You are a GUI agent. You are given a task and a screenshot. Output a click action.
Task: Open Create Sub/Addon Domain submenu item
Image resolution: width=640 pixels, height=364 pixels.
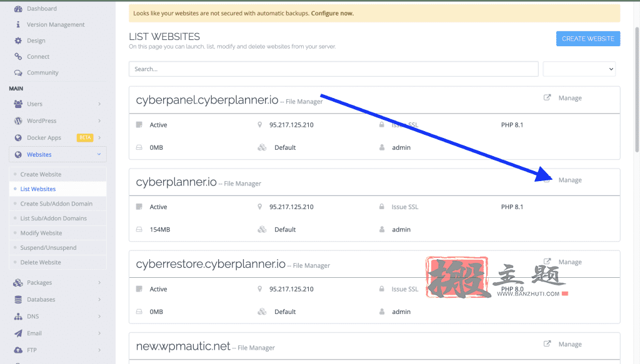[x=57, y=204]
